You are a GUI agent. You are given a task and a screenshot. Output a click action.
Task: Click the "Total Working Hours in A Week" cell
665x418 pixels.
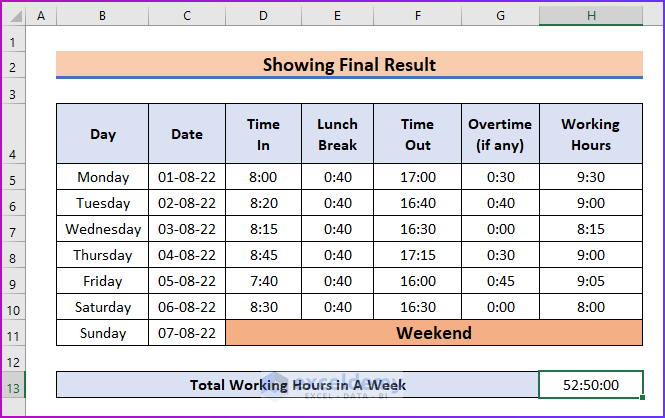pos(297,385)
